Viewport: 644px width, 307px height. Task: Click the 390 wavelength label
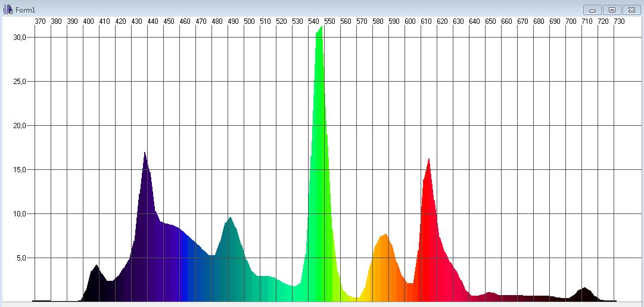pyautogui.click(x=72, y=21)
